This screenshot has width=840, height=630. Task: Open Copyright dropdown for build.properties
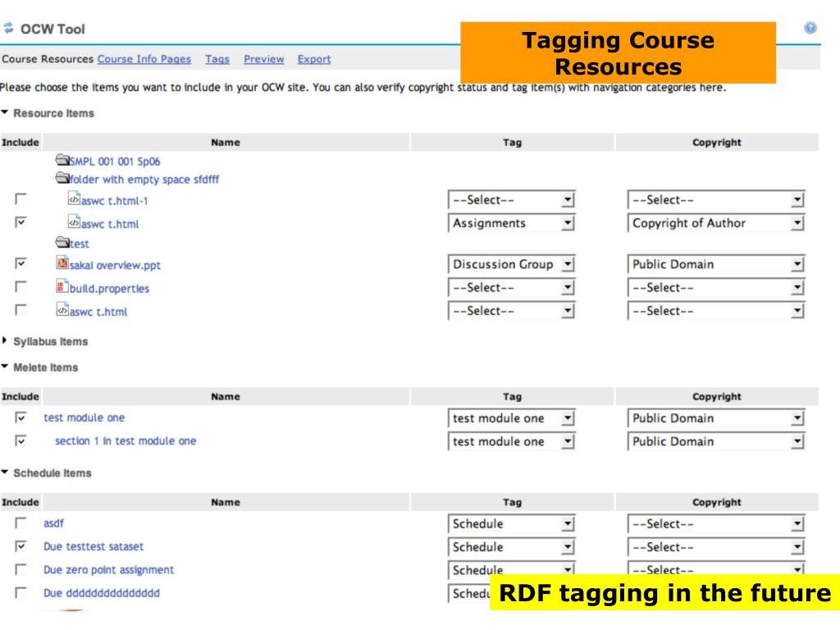(x=715, y=288)
